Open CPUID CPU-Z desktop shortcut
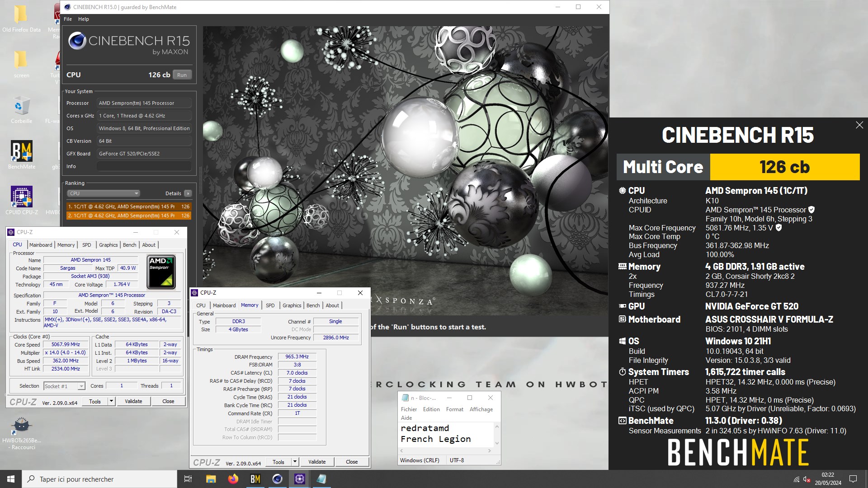Screen dimensions: 868x488 22,200
